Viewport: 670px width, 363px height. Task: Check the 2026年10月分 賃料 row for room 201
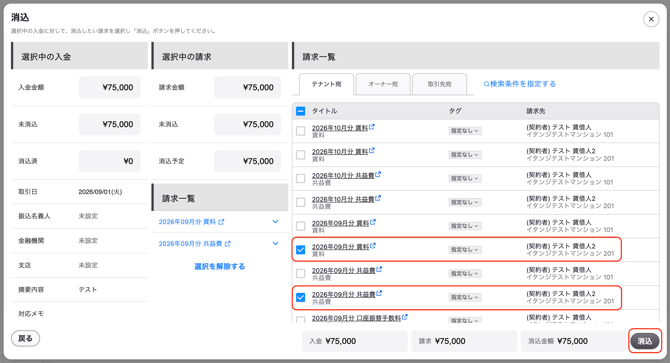[x=301, y=155]
